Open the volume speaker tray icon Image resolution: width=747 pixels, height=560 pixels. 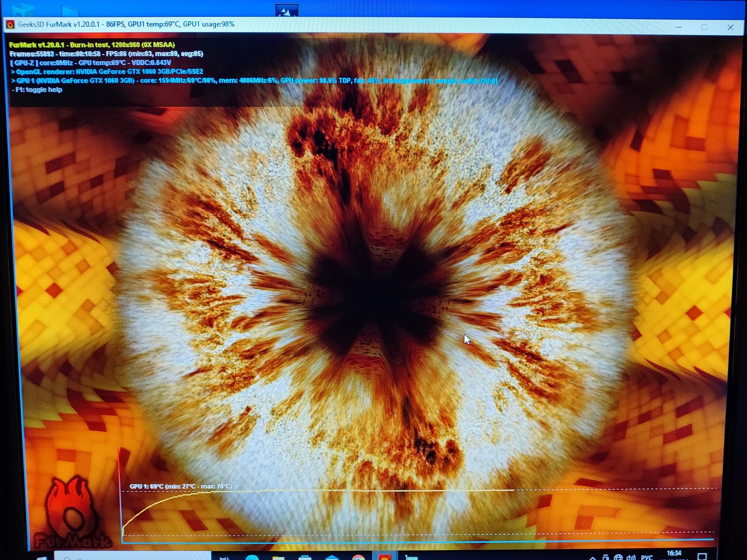pos(631,557)
